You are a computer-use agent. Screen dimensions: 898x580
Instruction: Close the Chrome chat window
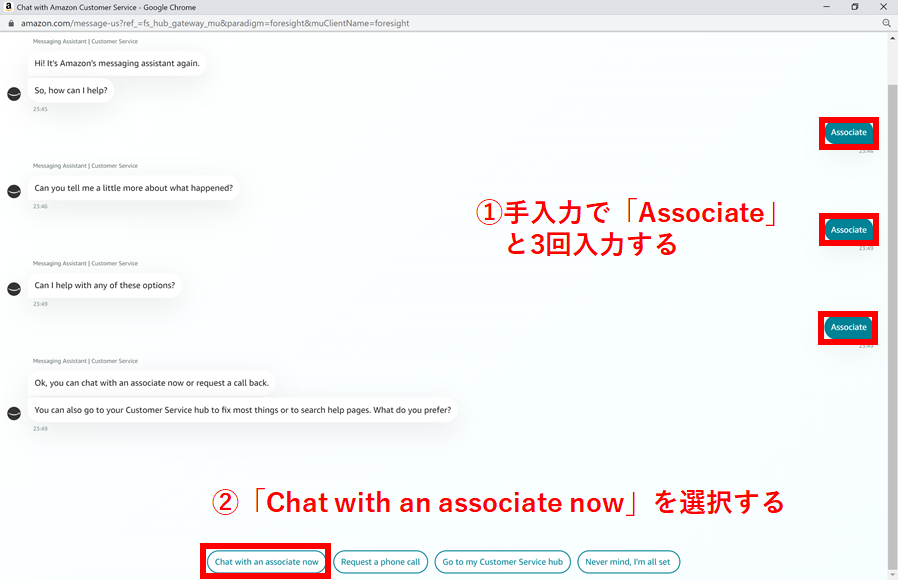[883, 7]
